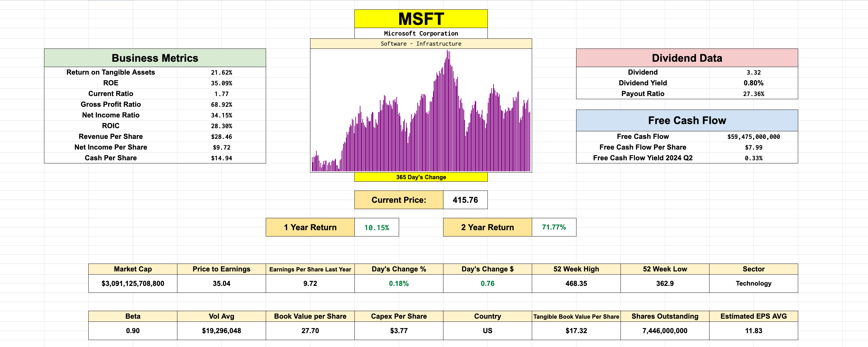868x347 pixels.
Task: Select the Net Income Per Share label
Action: (x=110, y=147)
